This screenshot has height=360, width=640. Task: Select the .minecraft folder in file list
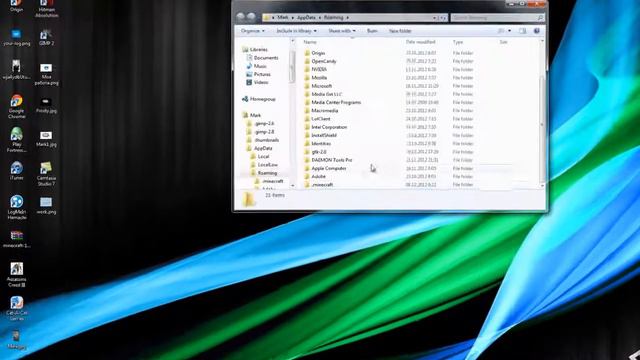pos(322,184)
